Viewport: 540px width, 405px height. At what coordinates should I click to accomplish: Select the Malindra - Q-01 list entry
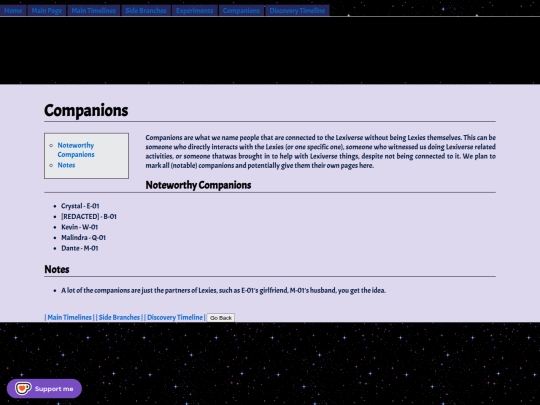[83, 238]
